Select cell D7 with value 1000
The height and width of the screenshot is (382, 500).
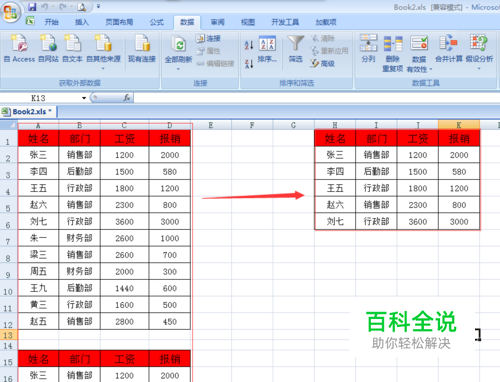coord(170,238)
